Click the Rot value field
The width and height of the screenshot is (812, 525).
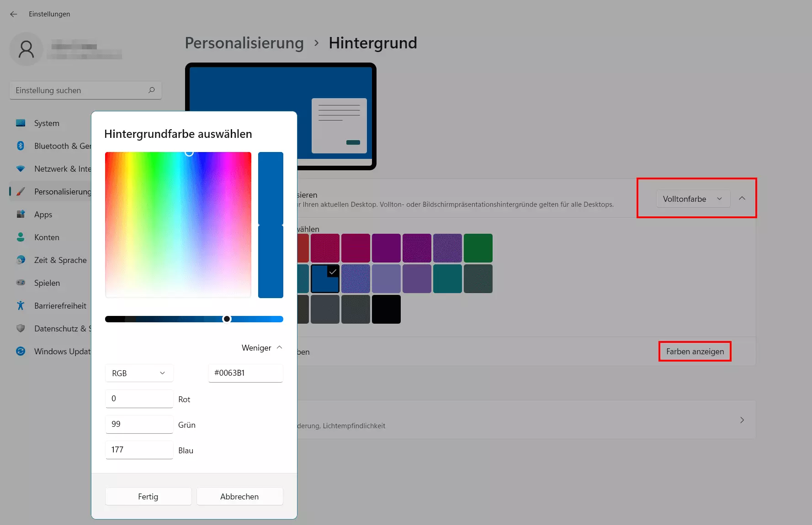pos(139,399)
